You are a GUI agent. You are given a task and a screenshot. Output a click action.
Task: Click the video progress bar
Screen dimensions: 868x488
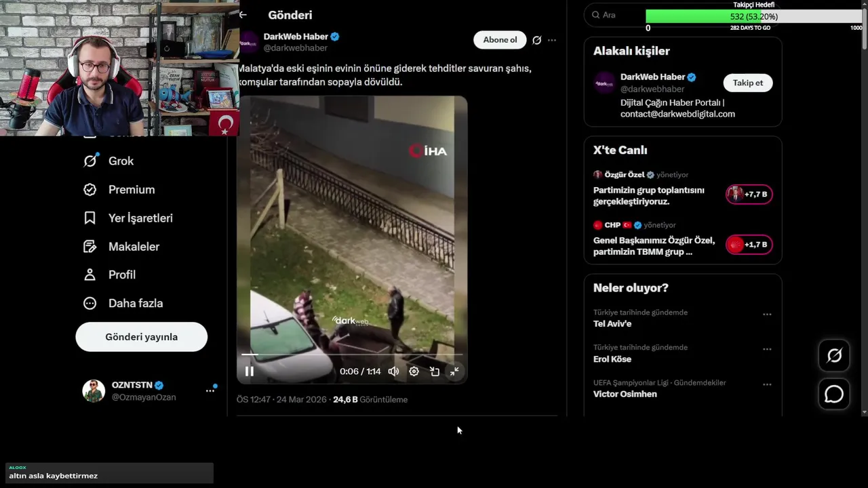tap(352, 354)
